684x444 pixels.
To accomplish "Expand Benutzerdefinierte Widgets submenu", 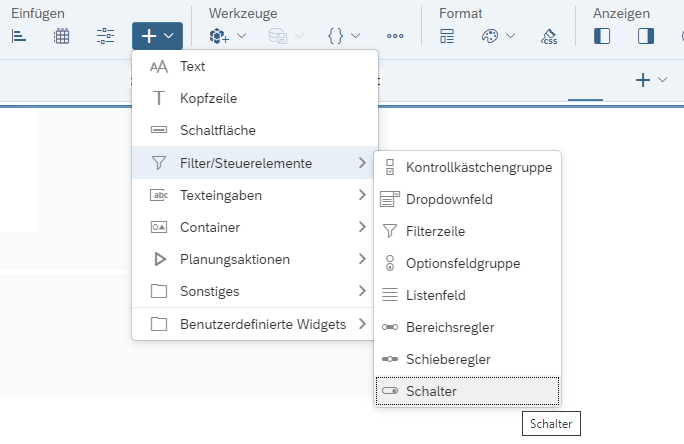I will pyautogui.click(x=255, y=324).
